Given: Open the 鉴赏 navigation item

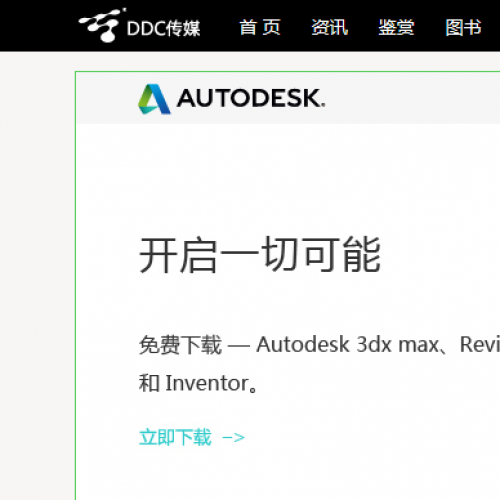Looking at the screenshot, I should point(396,27).
